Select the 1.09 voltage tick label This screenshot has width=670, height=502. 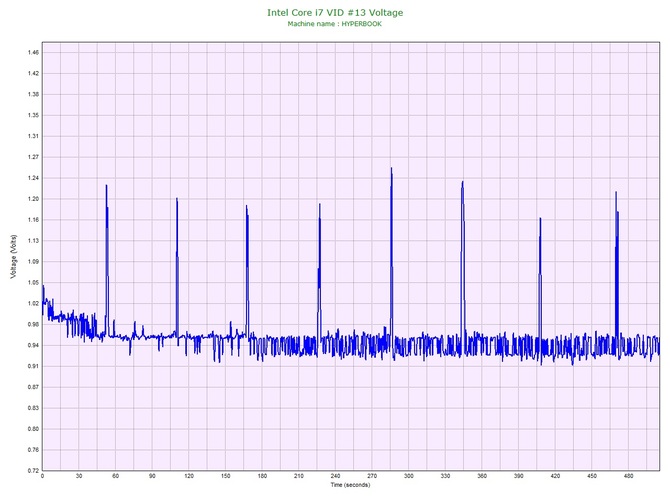(x=33, y=262)
